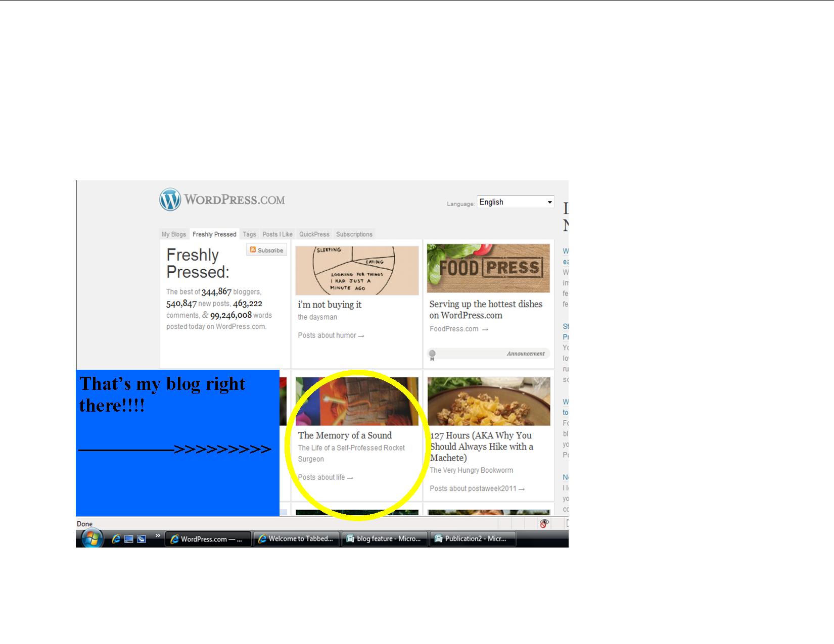834x644 pixels.
Task: Select the Posts I Like tab
Action: tap(277, 234)
